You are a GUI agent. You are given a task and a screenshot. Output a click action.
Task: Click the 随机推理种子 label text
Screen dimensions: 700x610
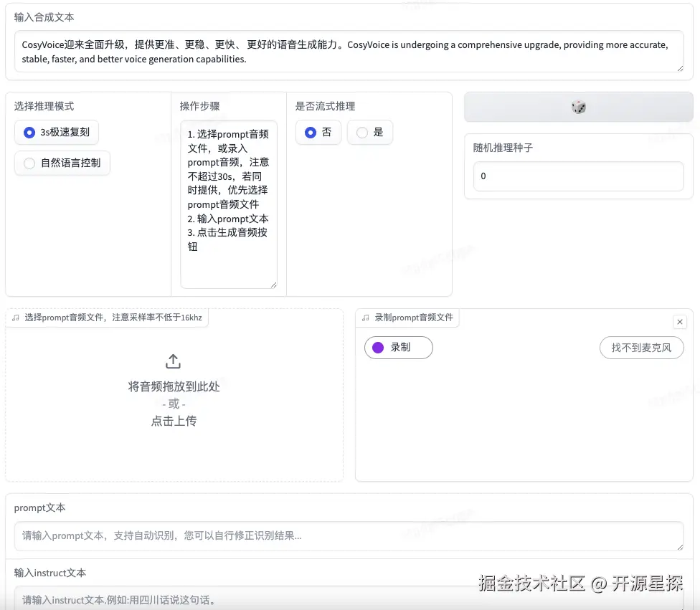click(503, 148)
